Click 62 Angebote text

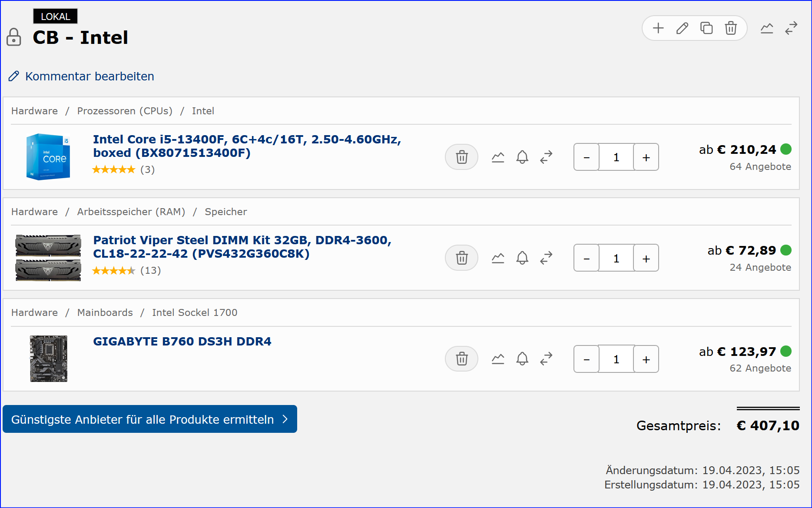point(760,368)
